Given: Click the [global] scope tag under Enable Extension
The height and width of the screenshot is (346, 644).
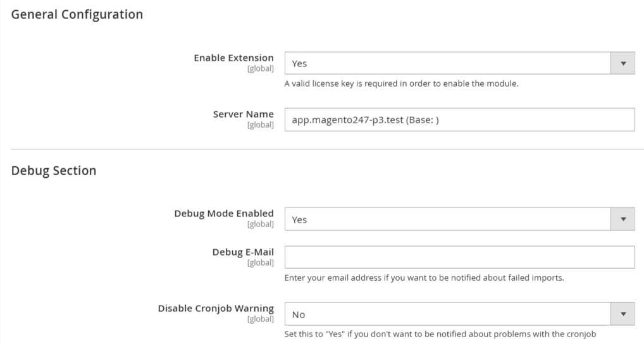Looking at the screenshot, I should [x=261, y=68].
